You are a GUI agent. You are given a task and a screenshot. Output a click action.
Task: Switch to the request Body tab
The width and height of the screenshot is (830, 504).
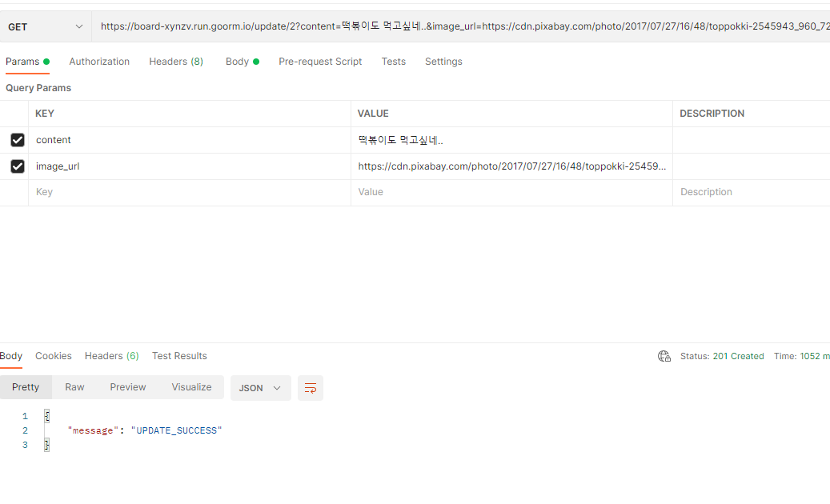coord(242,62)
